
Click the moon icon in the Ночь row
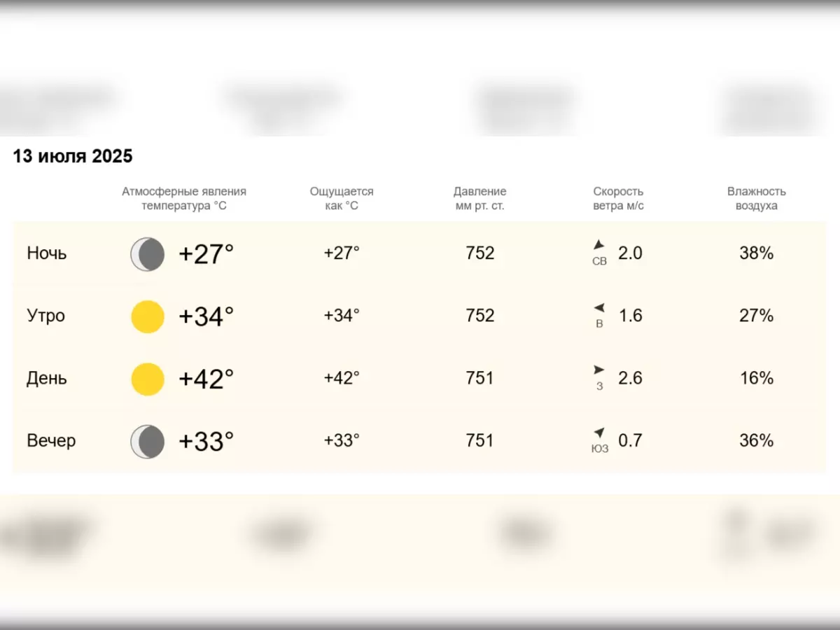tap(148, 254)
